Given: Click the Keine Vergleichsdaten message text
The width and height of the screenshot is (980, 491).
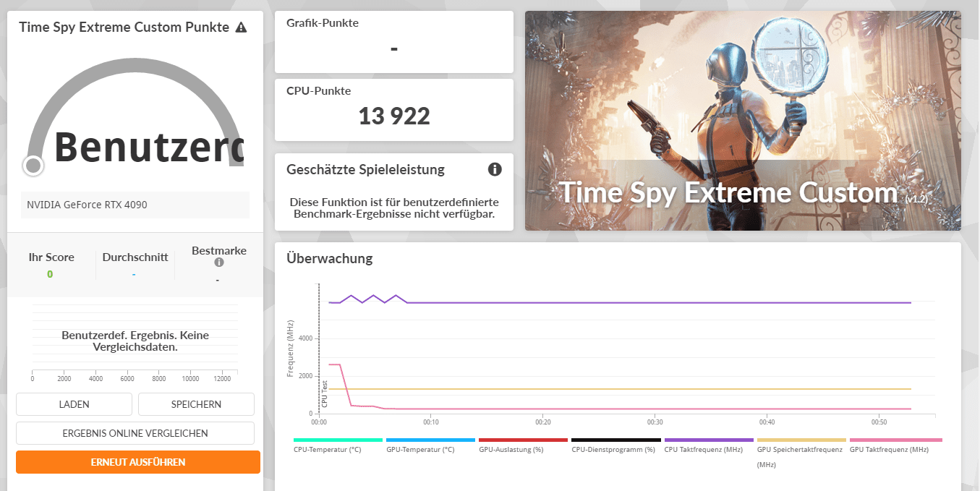Looking at the screenshot, I should point(135,341).
